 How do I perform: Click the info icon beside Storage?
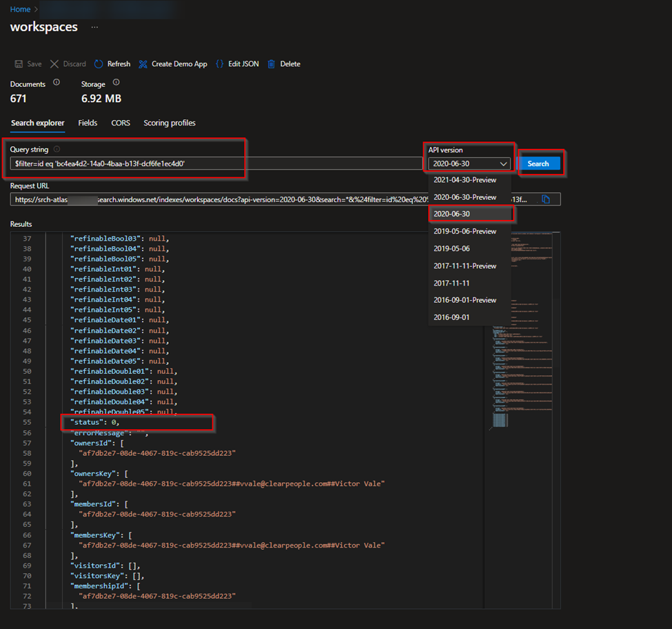click(x=116, y=83)
